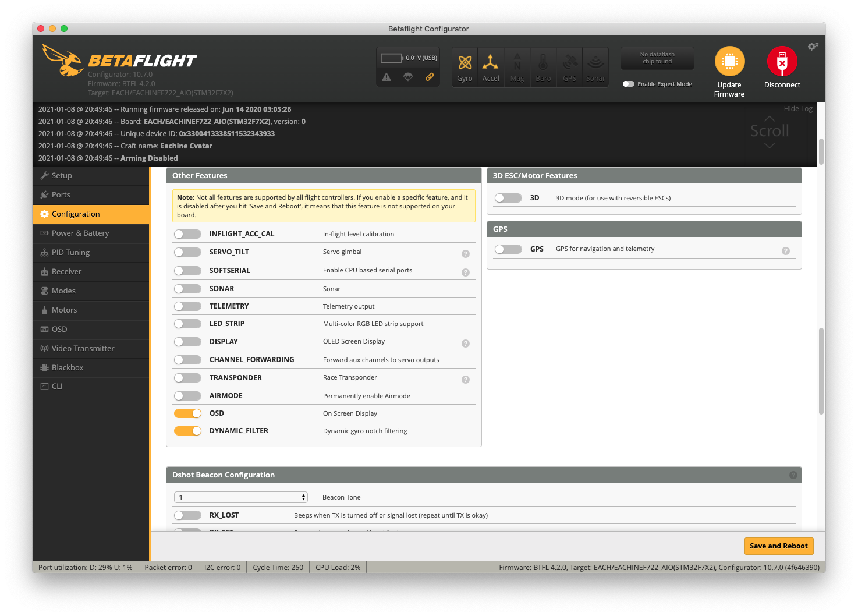The image size is (858, 616).
Task: Click the Update Firmware chip icon
Action: click(x=729, y=61)
